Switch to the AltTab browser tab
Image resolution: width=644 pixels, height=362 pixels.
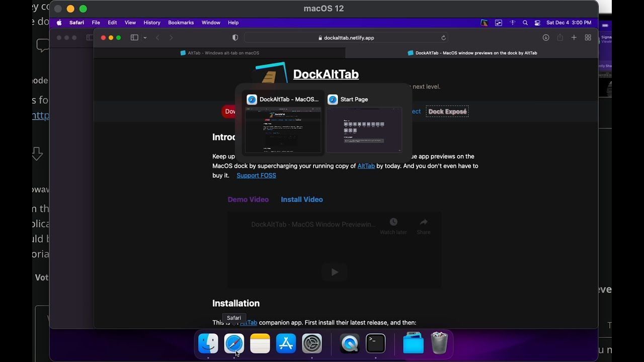click(220, 53)
